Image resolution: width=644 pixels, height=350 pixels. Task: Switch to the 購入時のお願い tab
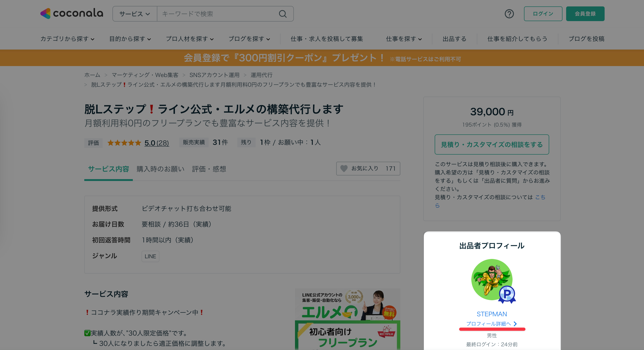tap(160, 169)
